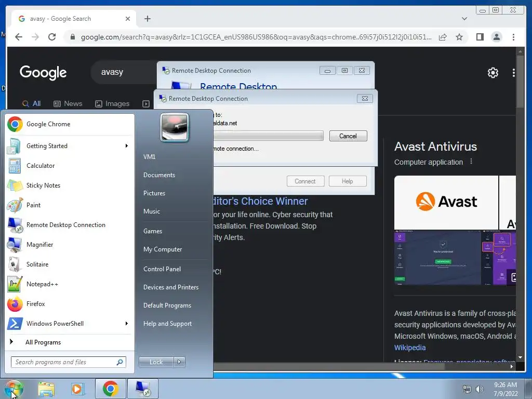This screenshot has width=532, height=399.
Task: Open Remote Desktop Connection Start menu entry
Action: 70,224
